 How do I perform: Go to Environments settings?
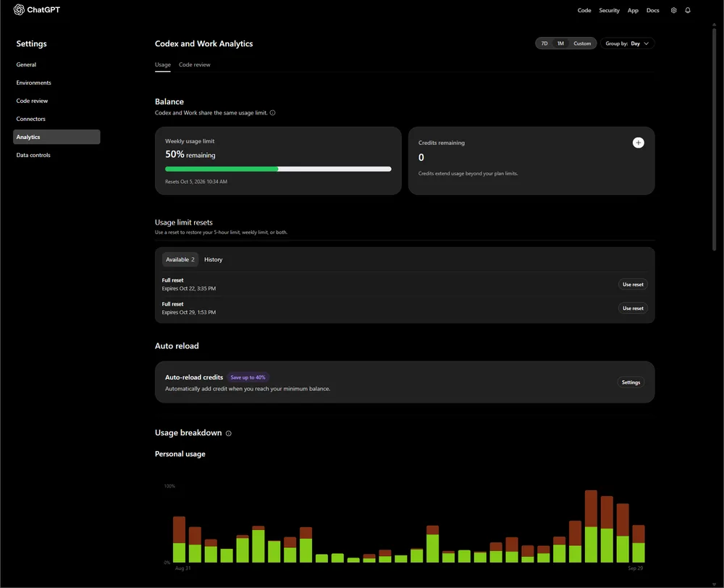point(34,83)
